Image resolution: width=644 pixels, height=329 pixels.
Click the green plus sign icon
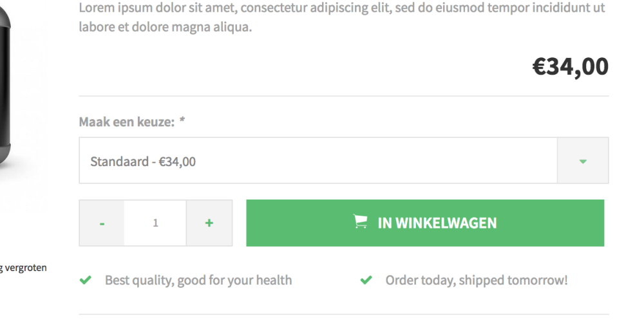click(209, 223)
